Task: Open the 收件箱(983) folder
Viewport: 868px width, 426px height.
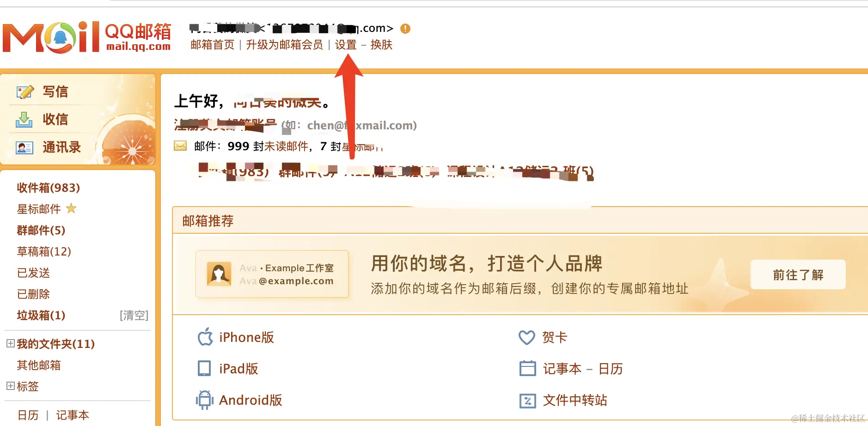Action: 49,188
